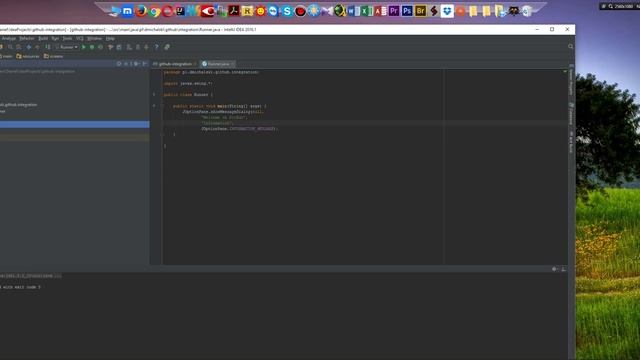
Task: Click the run console hide icon
Action: 564,269
